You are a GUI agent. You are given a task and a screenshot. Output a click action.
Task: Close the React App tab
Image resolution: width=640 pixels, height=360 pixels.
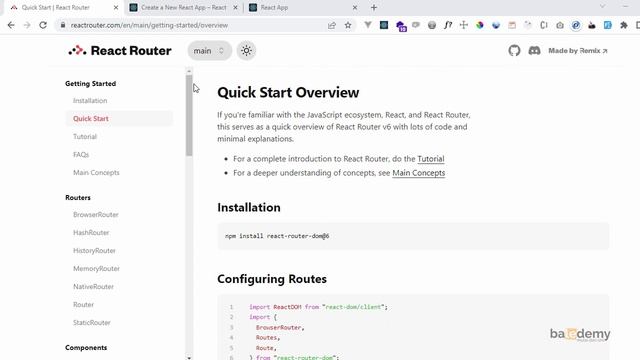coord(355,8)
